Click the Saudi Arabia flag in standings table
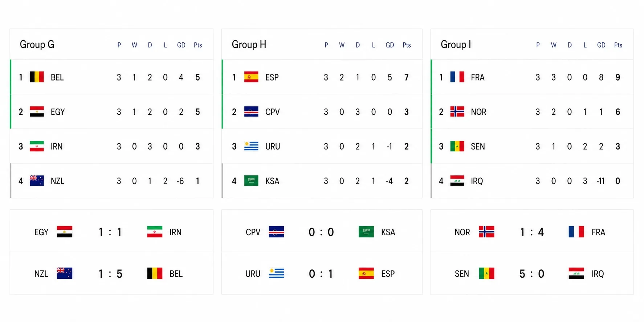 tap(251, 180)
